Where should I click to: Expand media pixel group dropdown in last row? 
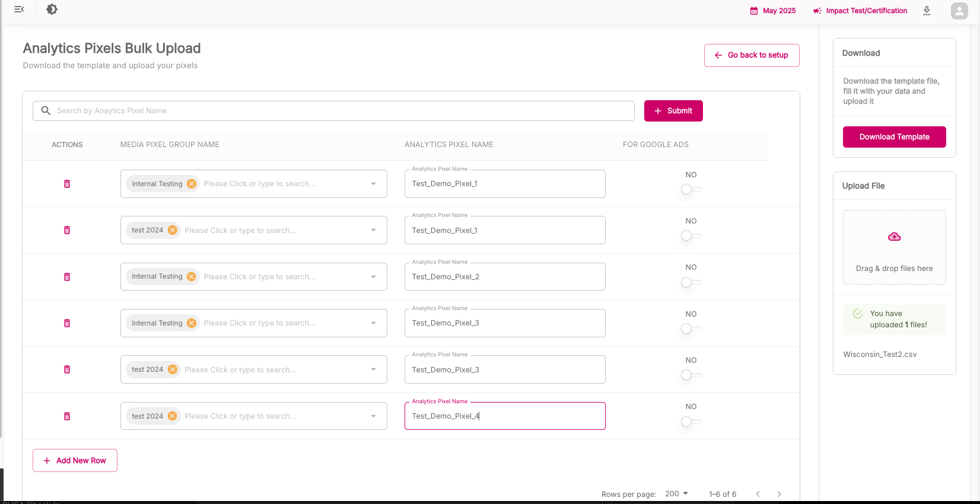click(x=373, y=416)
